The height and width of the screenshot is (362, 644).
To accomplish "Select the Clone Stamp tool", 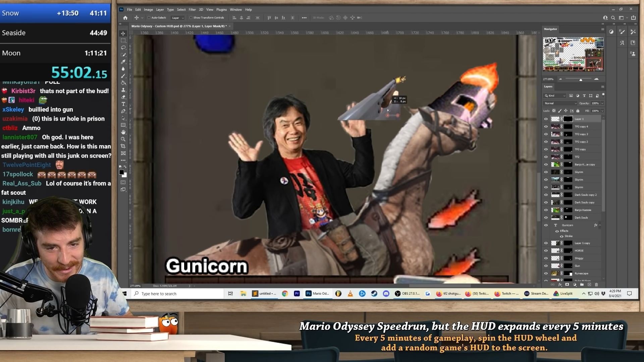I will pos(123,90).
